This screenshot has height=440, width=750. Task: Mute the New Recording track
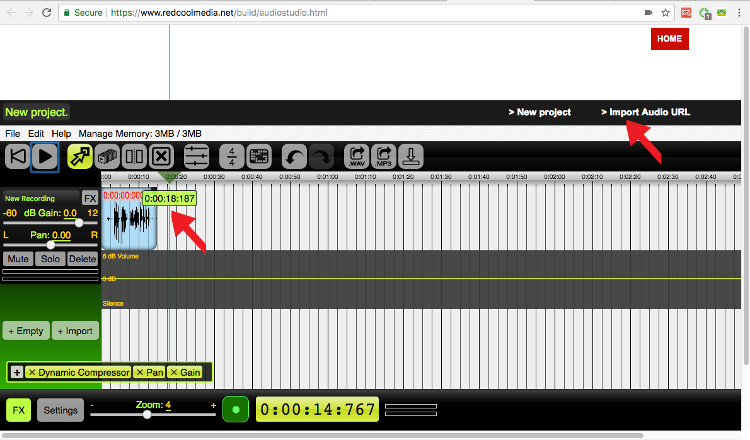(18, 259)
